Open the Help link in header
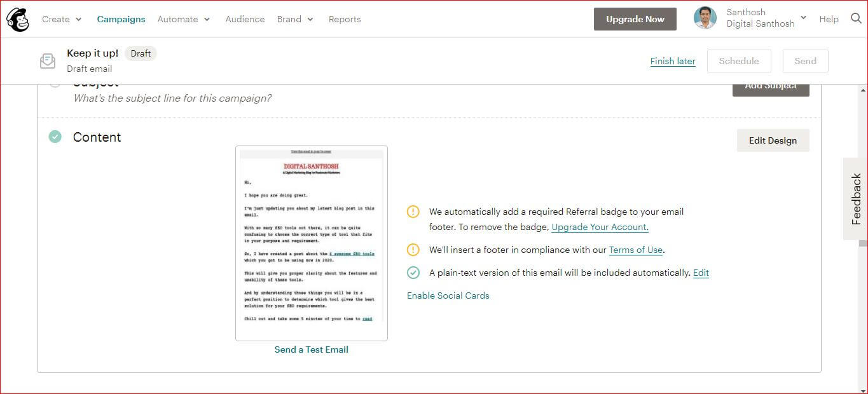The height and width of the screenshot is (394, 868). pyautogui.click(x=829, y=19)
